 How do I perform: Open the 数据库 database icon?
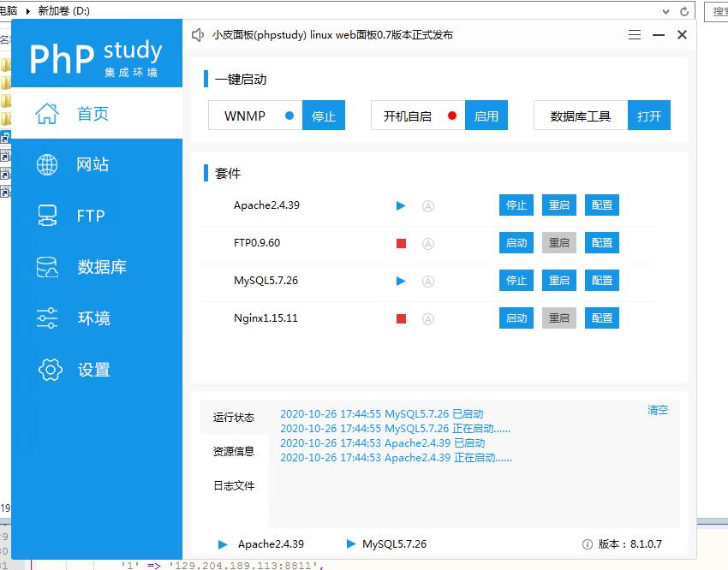[x=47, y=267]
